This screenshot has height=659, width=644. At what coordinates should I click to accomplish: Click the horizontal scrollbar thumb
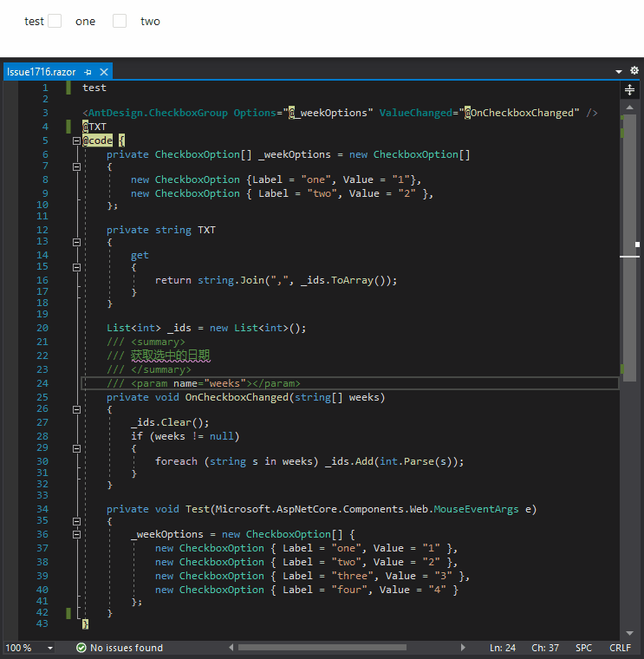point(322,648)
